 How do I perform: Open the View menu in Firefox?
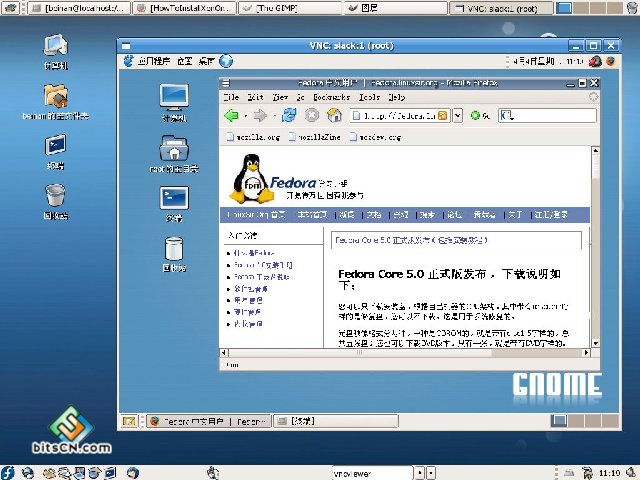click(x=280, y=97)
